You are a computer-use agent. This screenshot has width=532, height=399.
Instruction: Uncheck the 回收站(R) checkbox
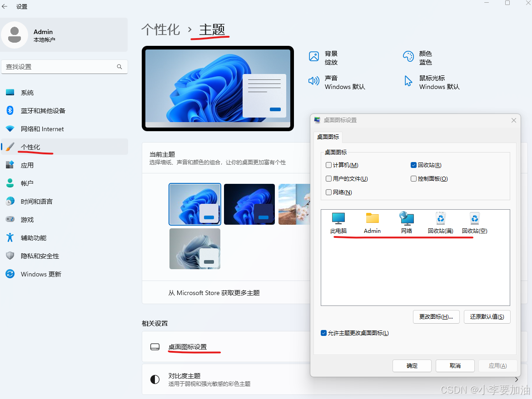point(413,165)
